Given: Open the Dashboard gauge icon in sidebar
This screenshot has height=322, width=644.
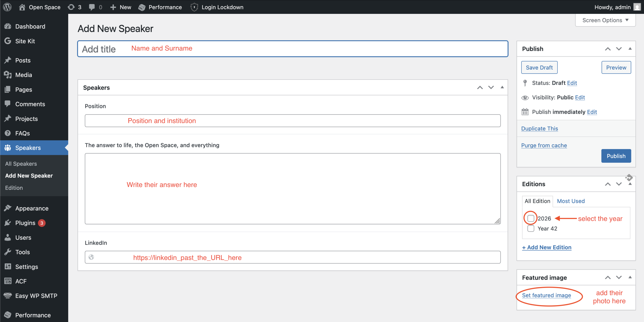Looking at the screenshot, I should click(x=8, y=26).
